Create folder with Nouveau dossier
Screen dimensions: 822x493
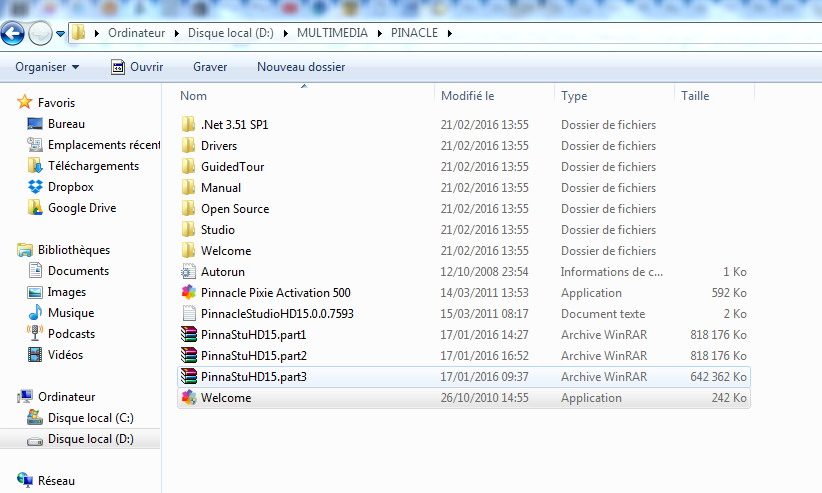coord(301,67)
